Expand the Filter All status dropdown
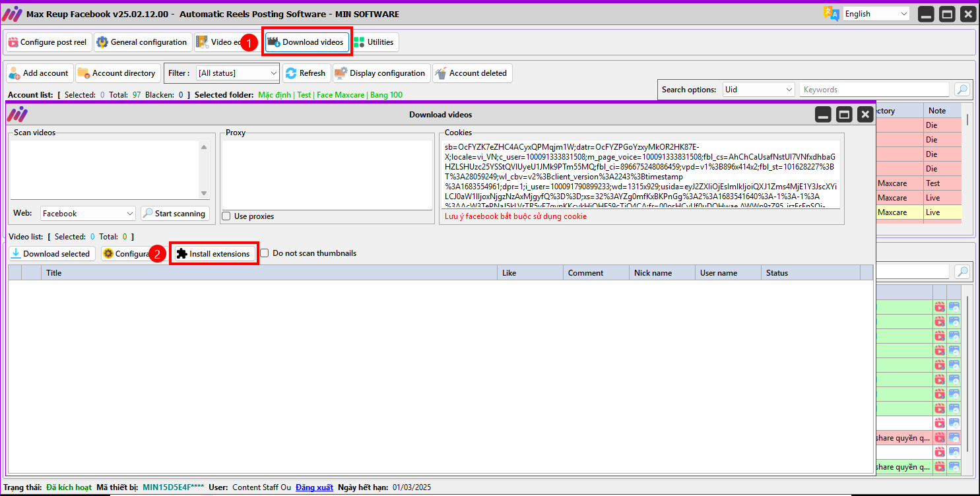The image size is (980, 496). pyautogui.click(x=238, y=73)
